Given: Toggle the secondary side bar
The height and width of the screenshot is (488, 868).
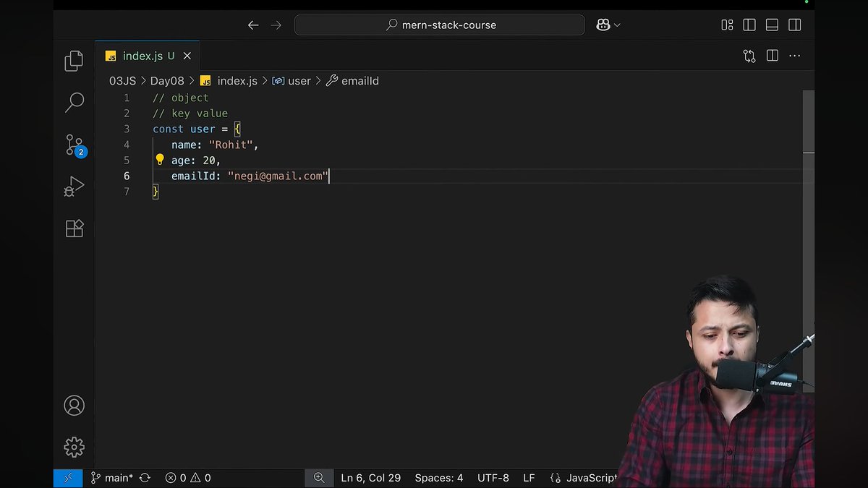Looking at the screenshot, I should (794, 25).
